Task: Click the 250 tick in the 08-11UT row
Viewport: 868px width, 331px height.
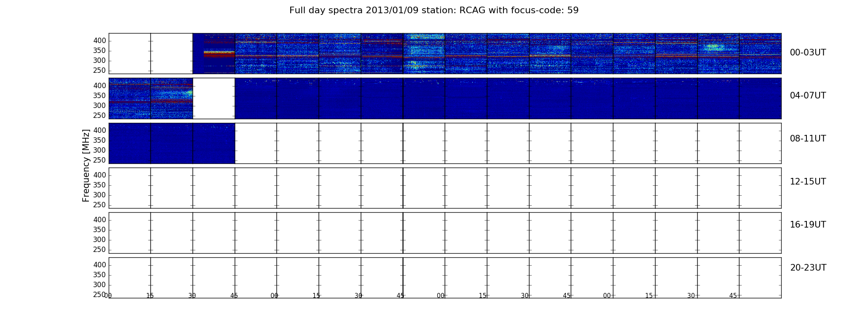Action: point(99,161)
